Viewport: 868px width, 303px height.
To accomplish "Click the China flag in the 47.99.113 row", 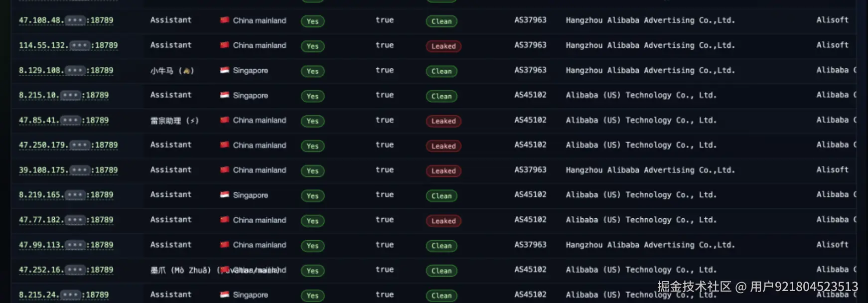I will [225, 244].
